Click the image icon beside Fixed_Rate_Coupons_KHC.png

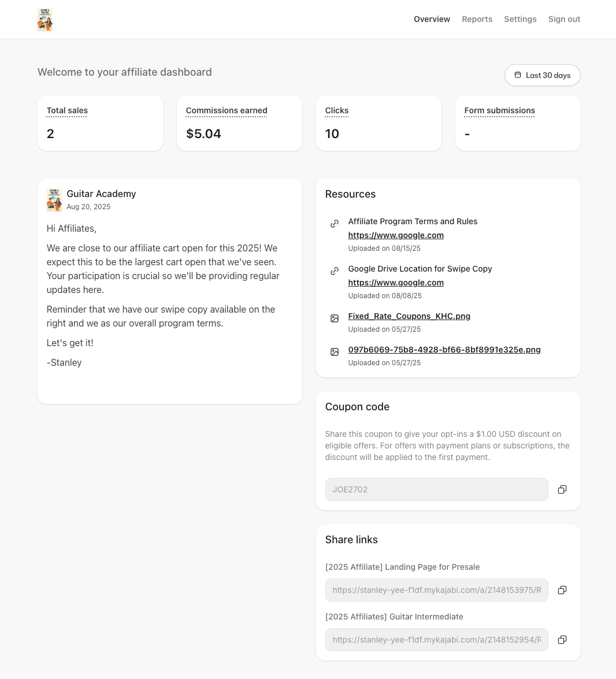[335, 318]
